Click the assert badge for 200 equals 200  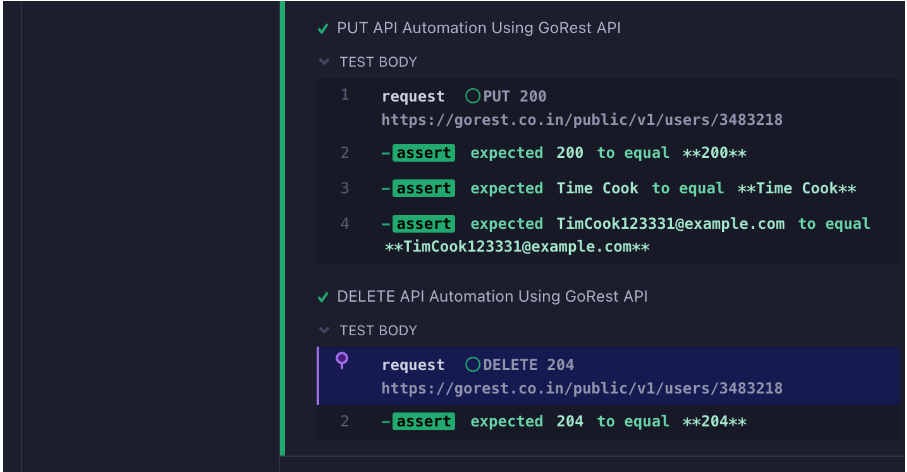[424, 153]
